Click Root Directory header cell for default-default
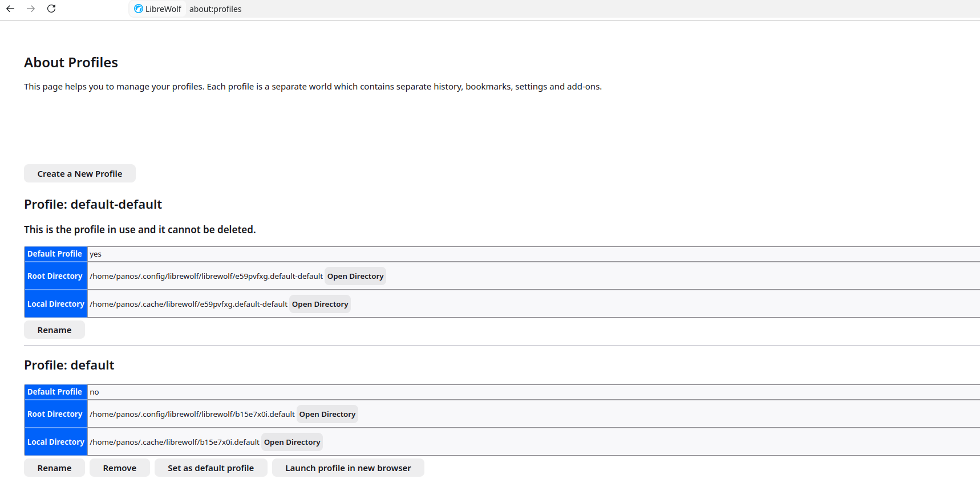The image size is (980, 483). [55, 276]
